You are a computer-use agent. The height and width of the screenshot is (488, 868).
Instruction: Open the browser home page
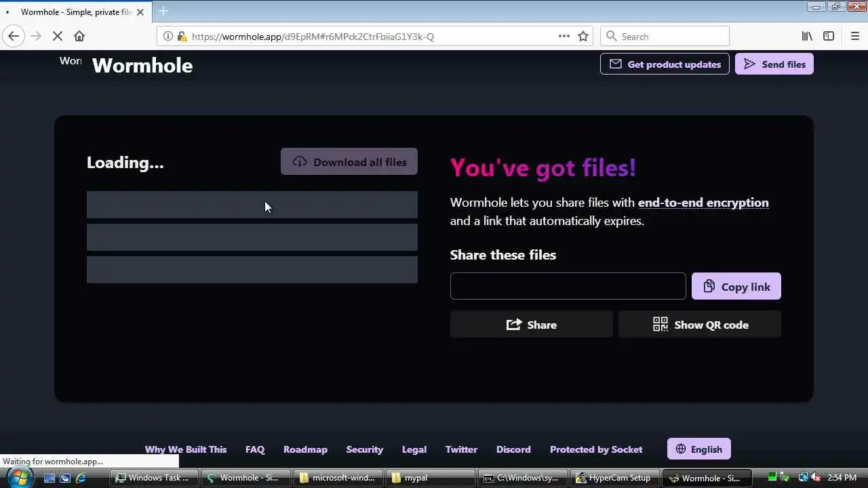point(79,37)
